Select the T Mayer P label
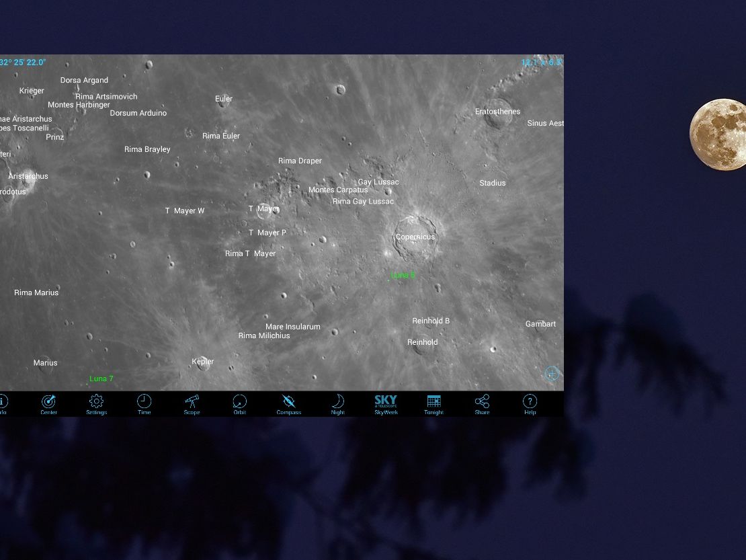Screen dimensions: 746x560 tap(267, 233)
